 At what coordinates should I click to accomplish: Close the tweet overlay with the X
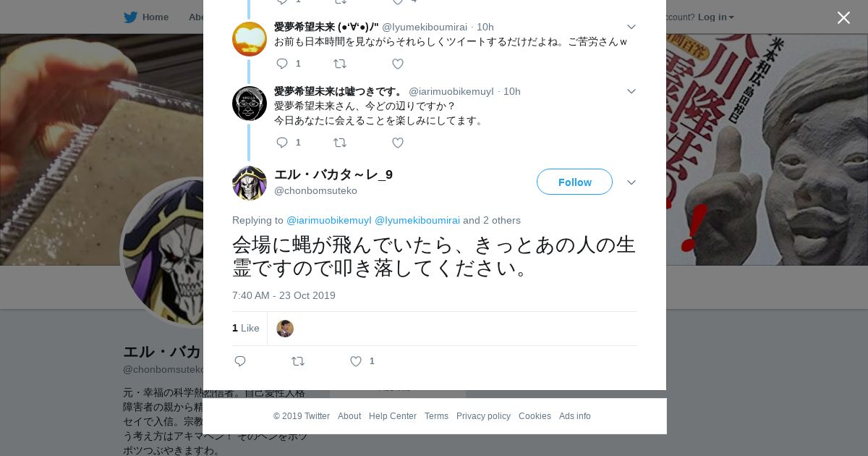click(x=843, y=17)
